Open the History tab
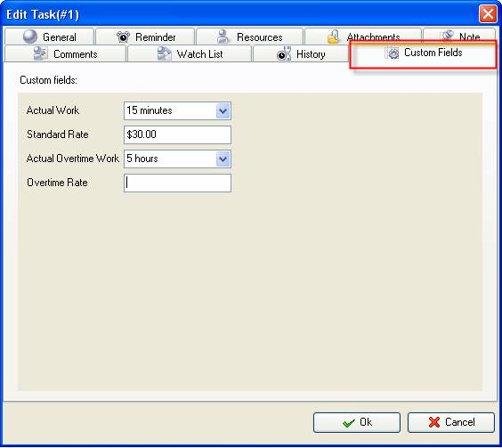This screenshot has height=448, width=502. pyautogui.click(x=301, y=53)
